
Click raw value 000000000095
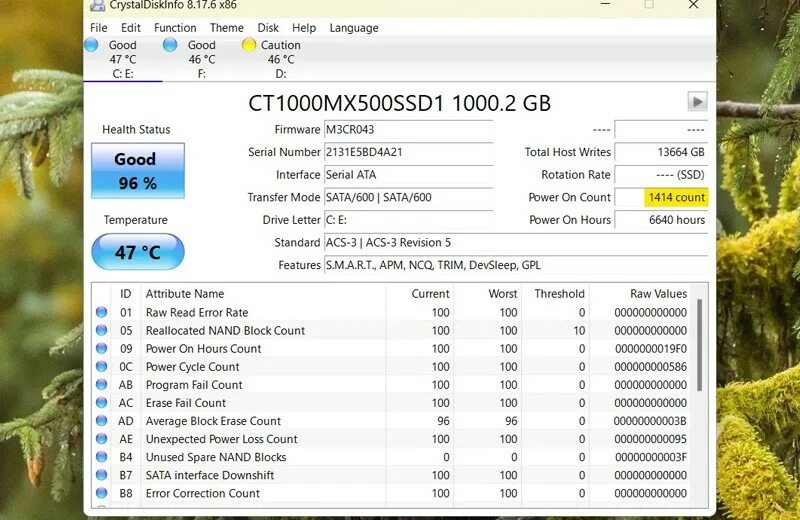[651, 439]
